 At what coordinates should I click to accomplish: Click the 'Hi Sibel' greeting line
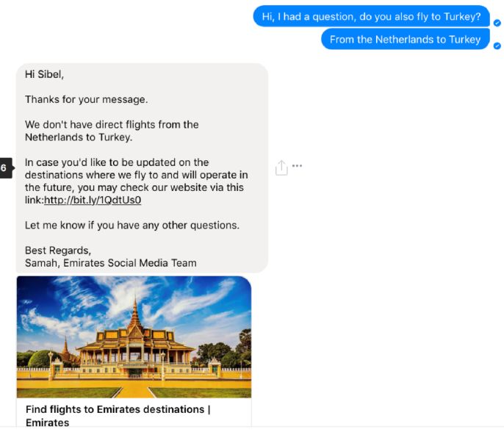[44, 74]
